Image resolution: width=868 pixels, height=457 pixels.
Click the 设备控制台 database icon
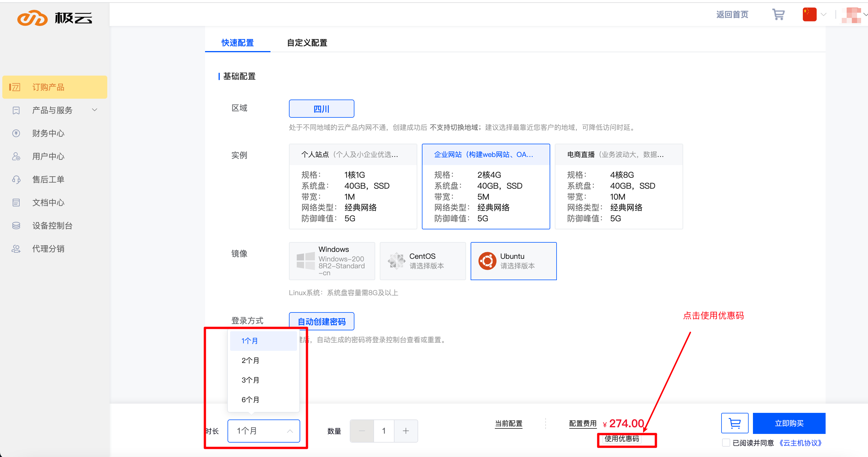16,226
